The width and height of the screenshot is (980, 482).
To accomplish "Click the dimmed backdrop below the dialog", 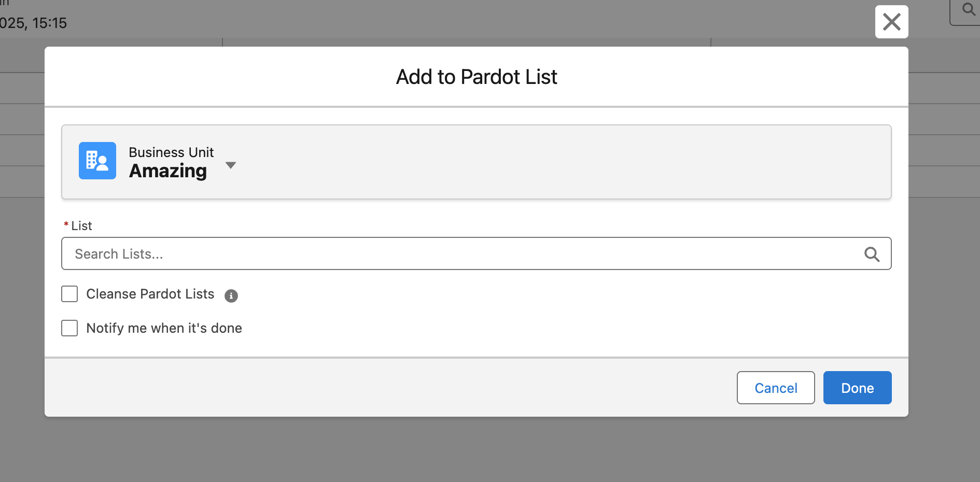I will click(x=476, y=450).
